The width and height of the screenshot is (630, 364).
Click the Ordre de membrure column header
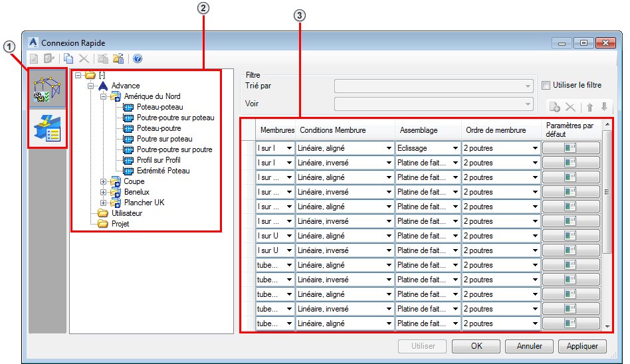pyautogui.click(x=502, y=130)
